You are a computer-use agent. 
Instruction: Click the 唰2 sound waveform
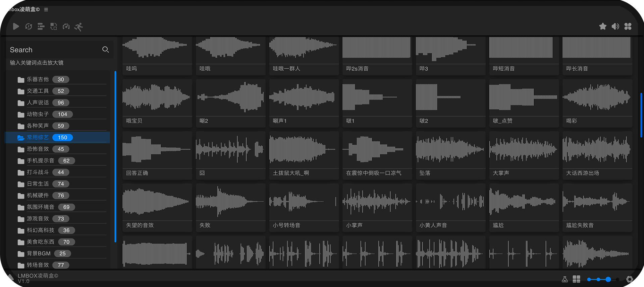230,97
